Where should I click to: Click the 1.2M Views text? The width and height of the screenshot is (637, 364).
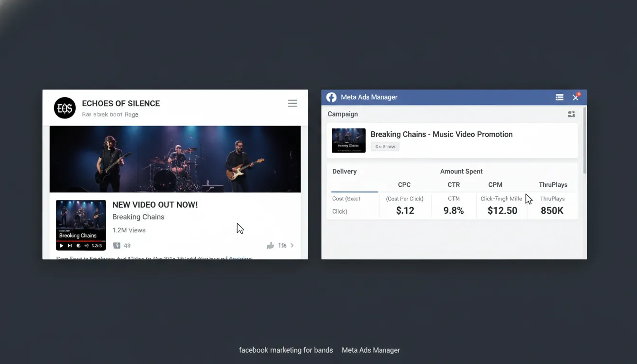tap(129, 230)
